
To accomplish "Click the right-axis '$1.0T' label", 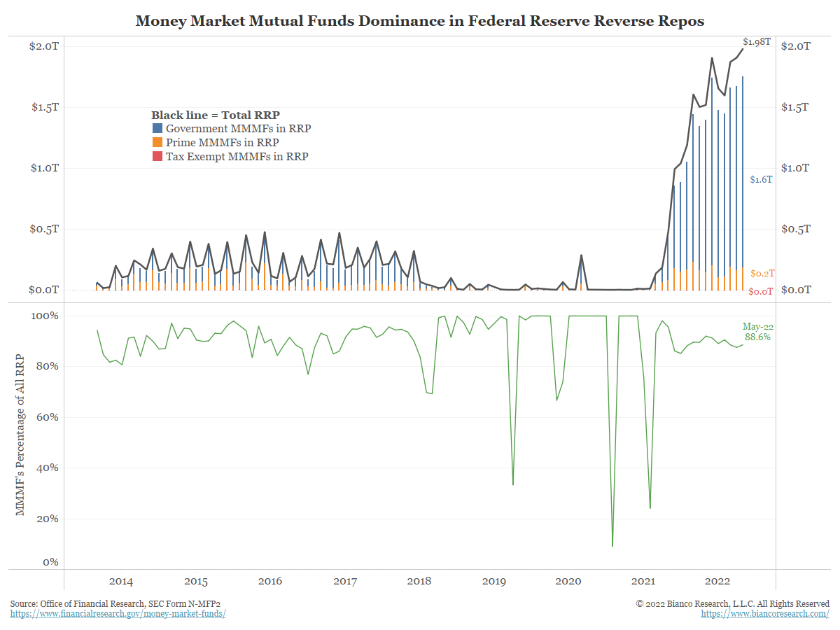I will pyautogui.click(x=797, y=168).
